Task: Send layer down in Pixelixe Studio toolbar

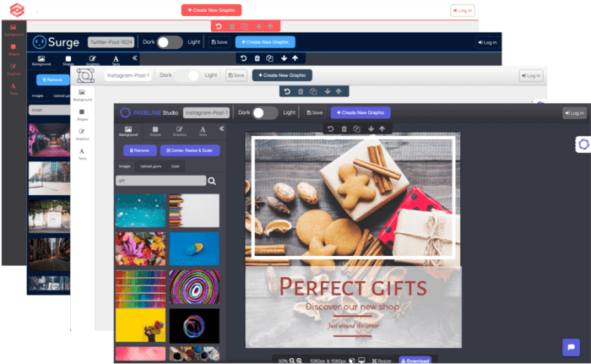Action: 371,129
